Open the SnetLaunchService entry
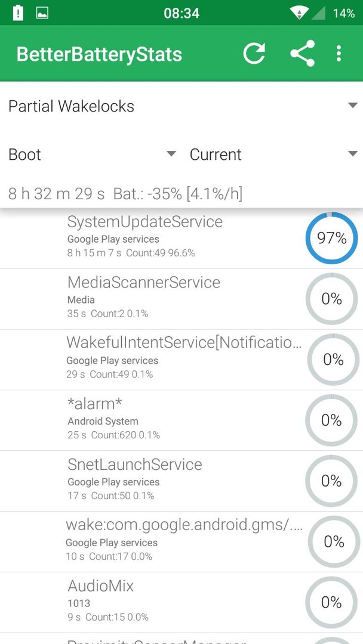Screen dimensions: 363x644 tap(181, 481)
